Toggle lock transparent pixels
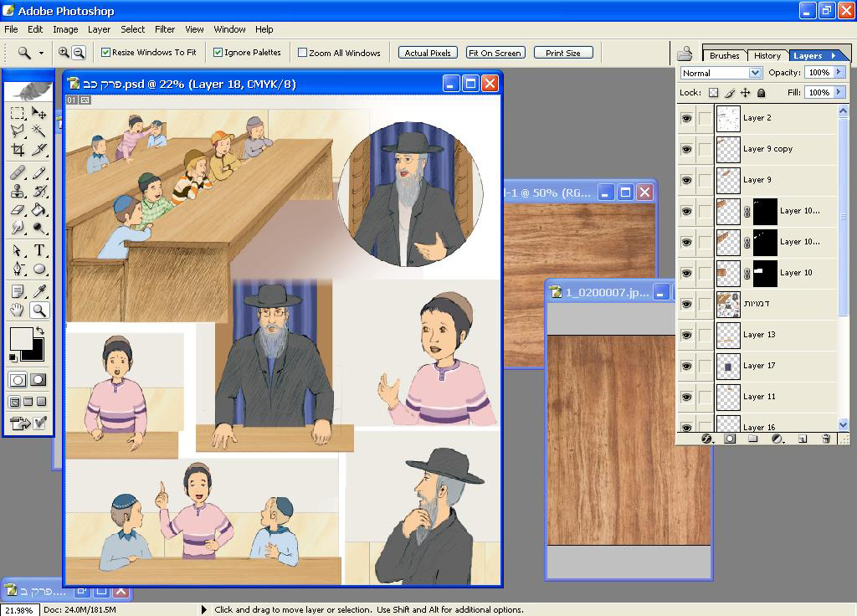The height and width of the screenshot is (616, 857). pyautogui.click(x=714, y=93)
